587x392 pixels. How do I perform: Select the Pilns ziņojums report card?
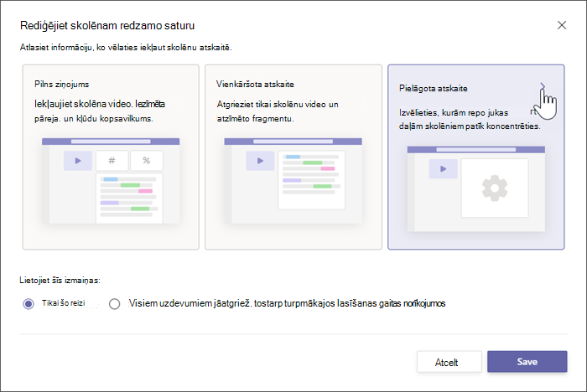click(x=111, y=157)
